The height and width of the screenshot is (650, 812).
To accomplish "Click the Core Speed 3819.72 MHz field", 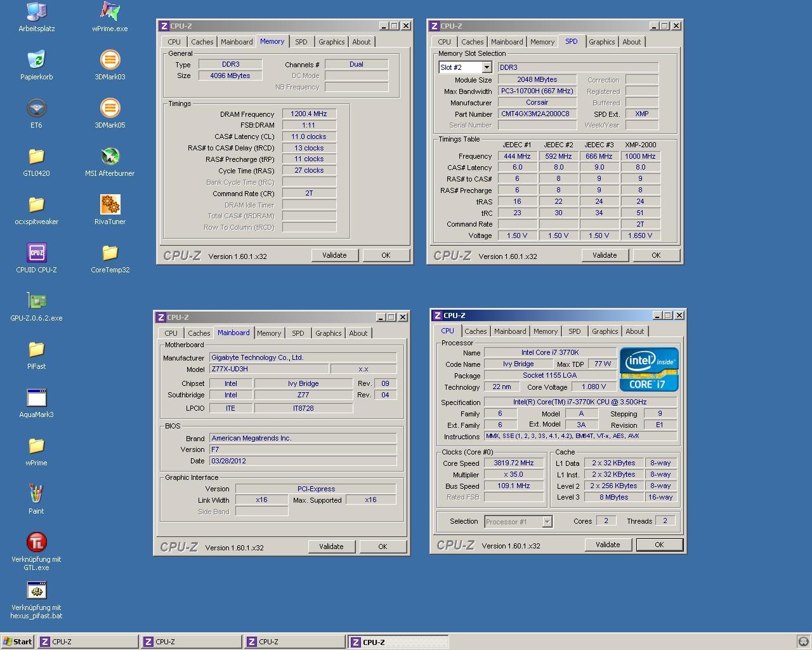I will pos(514,463).
